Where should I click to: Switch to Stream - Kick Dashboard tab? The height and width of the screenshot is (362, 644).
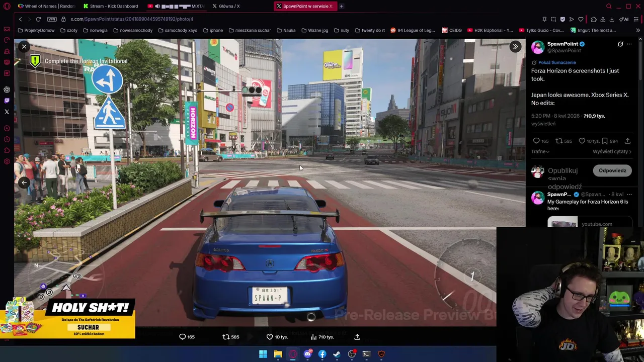(x=111, y=6)
